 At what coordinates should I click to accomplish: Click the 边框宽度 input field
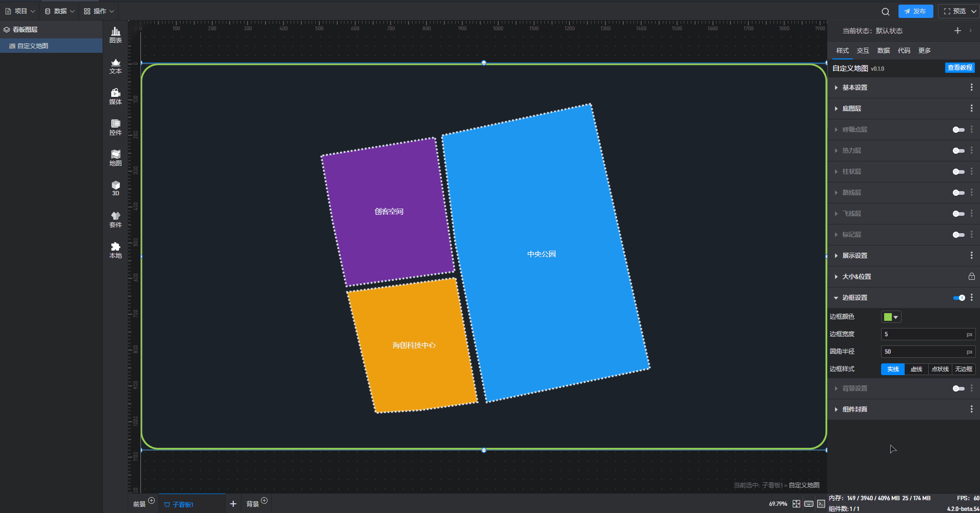(928, 334)
